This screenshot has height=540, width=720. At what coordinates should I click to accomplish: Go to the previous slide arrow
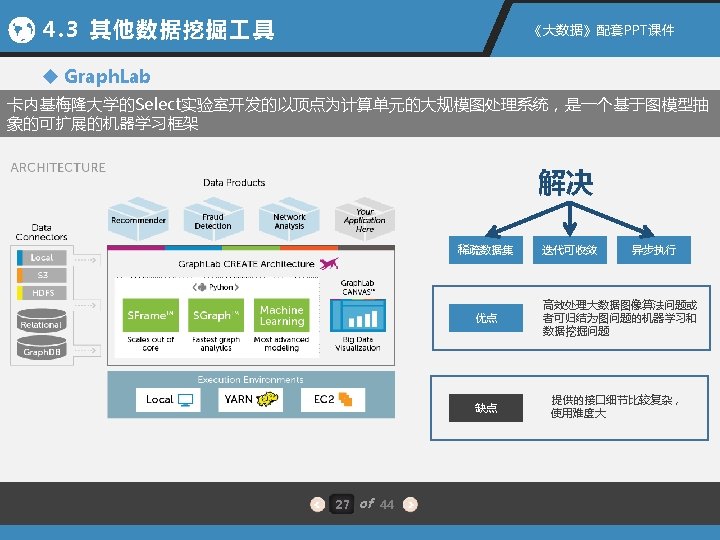point(317,504)
